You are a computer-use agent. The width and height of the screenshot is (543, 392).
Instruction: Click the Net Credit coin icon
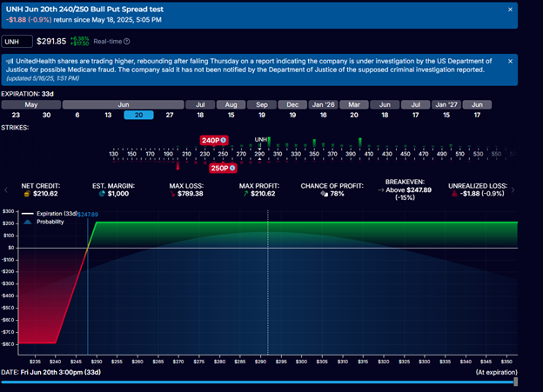point(27,194)
